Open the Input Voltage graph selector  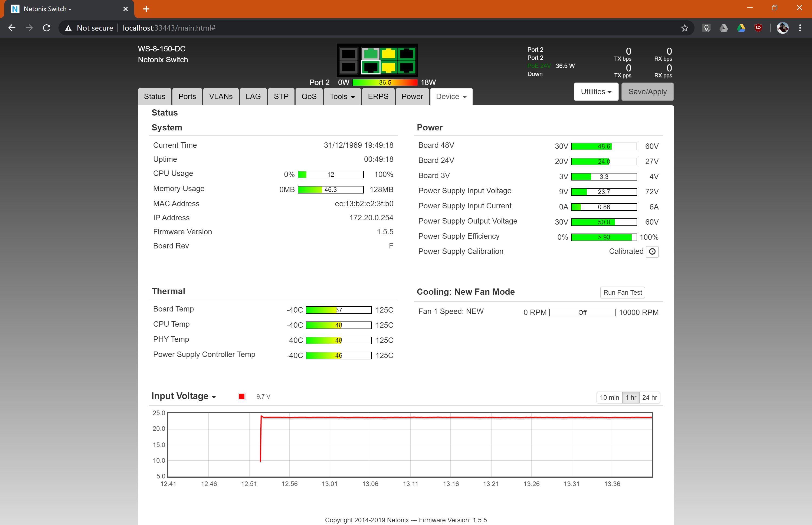(184, 396)
